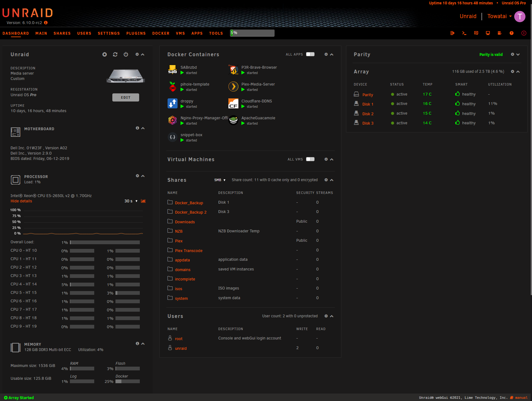Collapse the Motherboard section
This screenshot has width=532, height=401.
pos(143,128)
